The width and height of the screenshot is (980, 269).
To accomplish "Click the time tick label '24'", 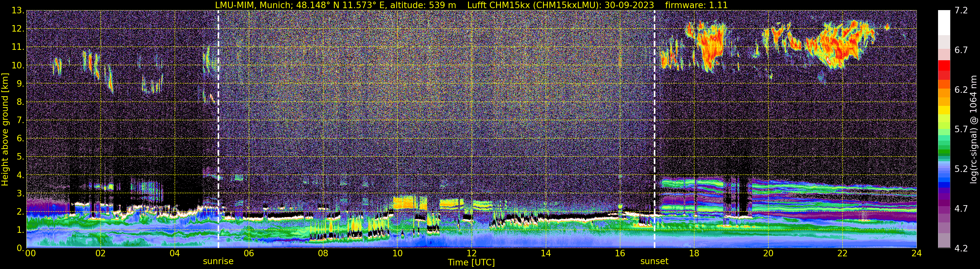I will tap(917, 254).
